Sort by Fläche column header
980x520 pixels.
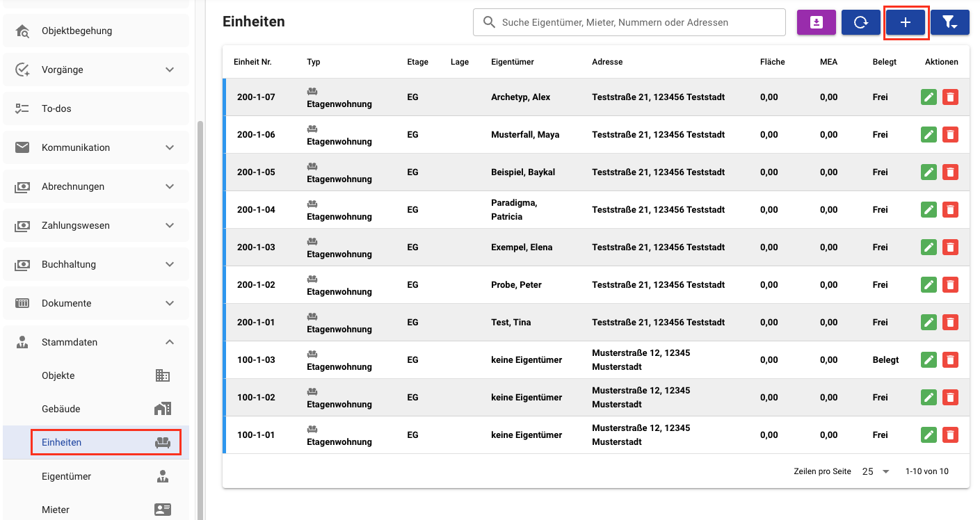(773, 62)
